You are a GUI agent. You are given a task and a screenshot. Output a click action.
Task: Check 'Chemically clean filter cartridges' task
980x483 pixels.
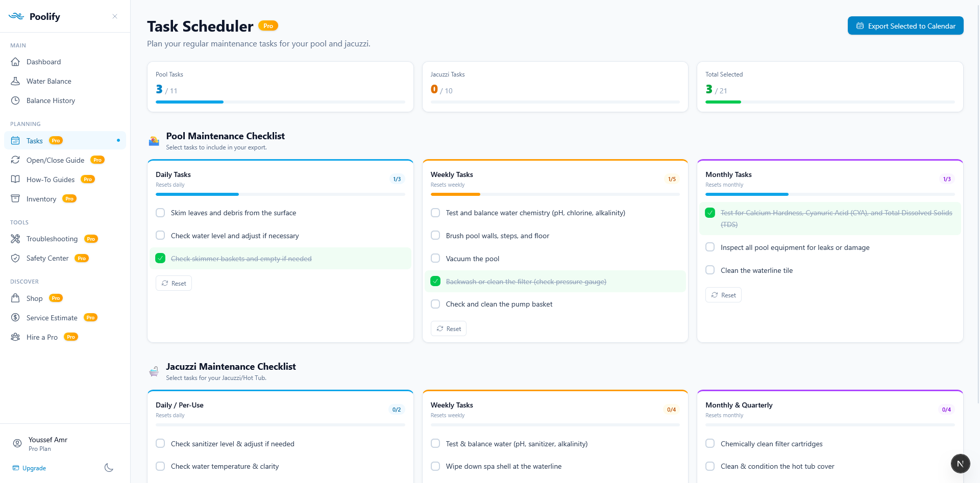point(710,443)
